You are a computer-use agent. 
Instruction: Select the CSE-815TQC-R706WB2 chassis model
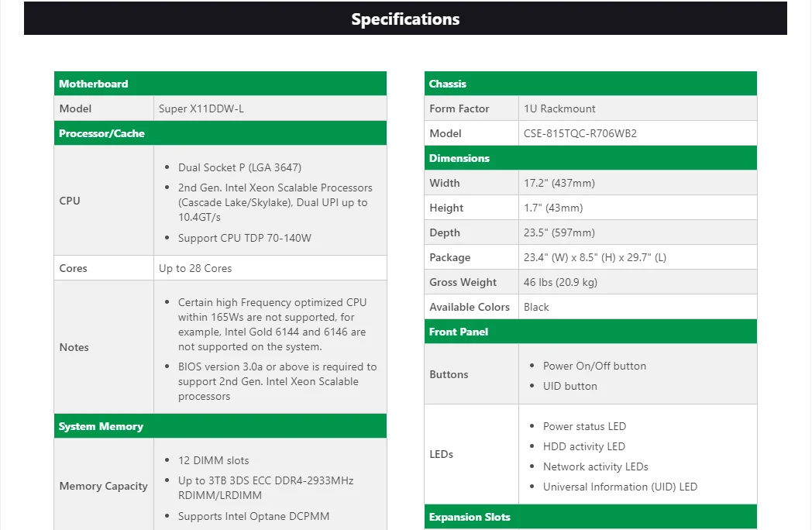point(580,134)
